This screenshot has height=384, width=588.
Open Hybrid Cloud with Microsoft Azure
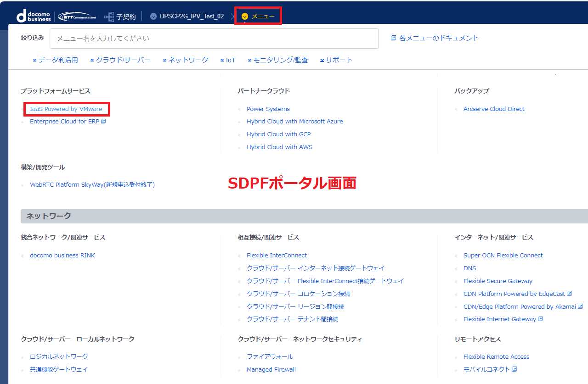tap(294, 122)
